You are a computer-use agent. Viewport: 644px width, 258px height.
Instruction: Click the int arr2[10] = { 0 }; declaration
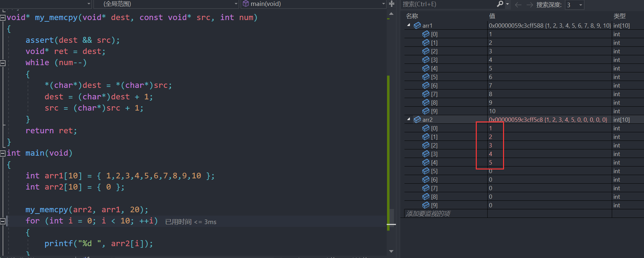click(x=75, y=187)
